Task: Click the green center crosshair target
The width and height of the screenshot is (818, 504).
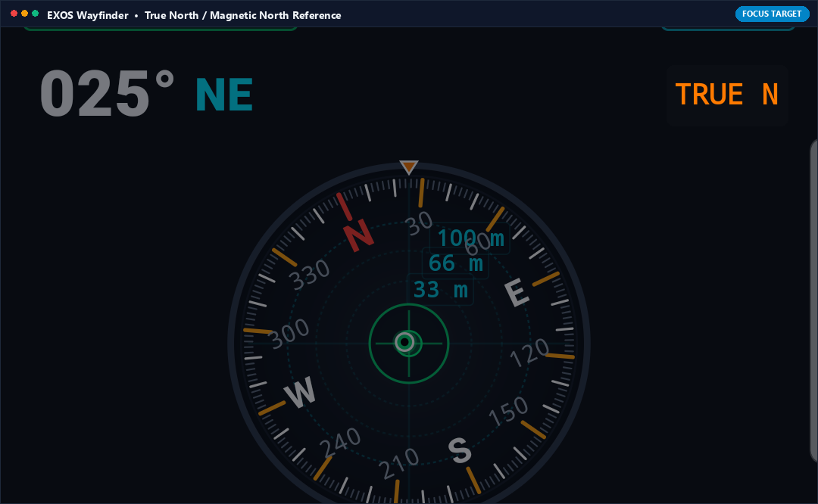Action: click(408, 343)
